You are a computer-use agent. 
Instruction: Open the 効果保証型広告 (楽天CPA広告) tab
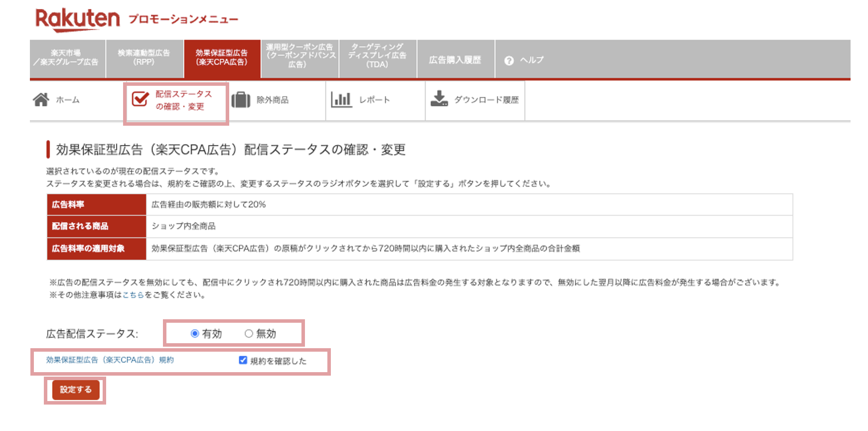222,59
